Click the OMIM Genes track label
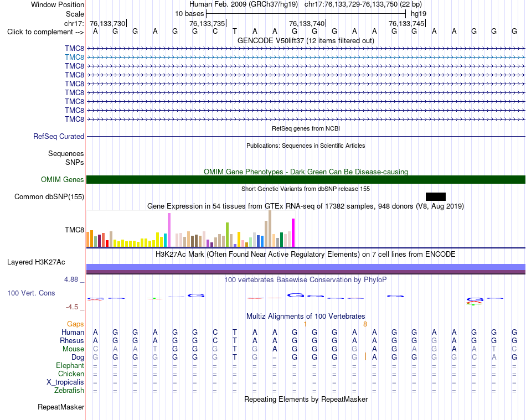The height and width of the screenshot is (420, 526). click(63, 180)
